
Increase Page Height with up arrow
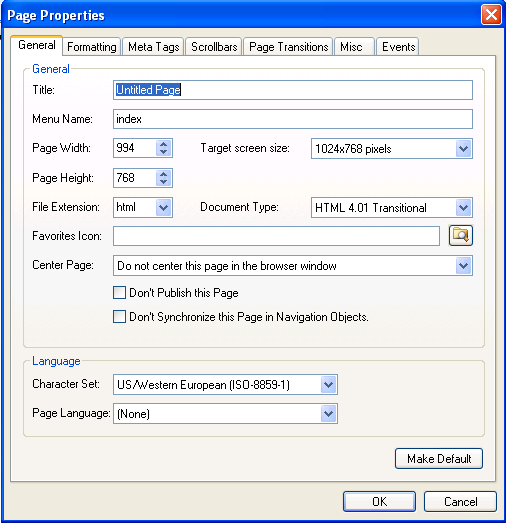pos(163,174)
